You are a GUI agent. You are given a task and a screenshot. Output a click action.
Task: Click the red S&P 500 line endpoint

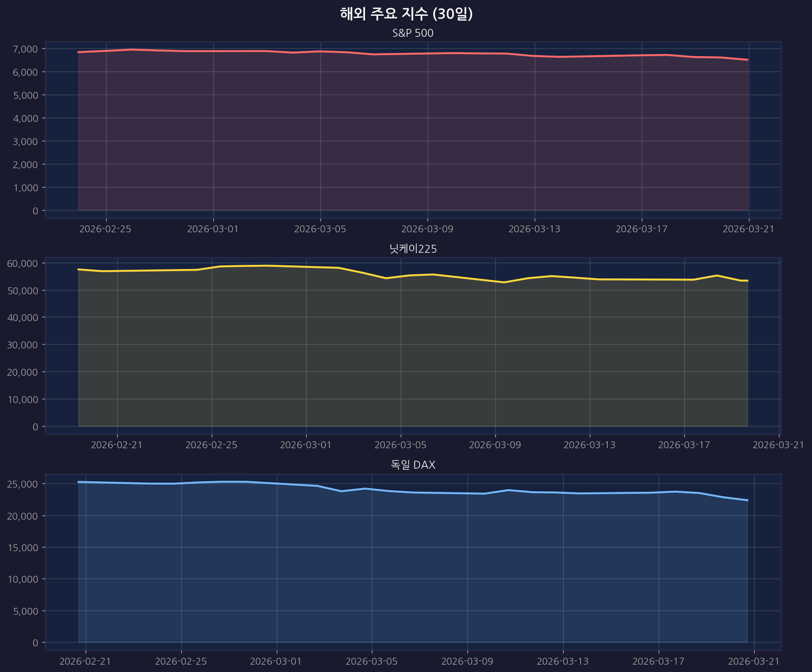point(747,60)
